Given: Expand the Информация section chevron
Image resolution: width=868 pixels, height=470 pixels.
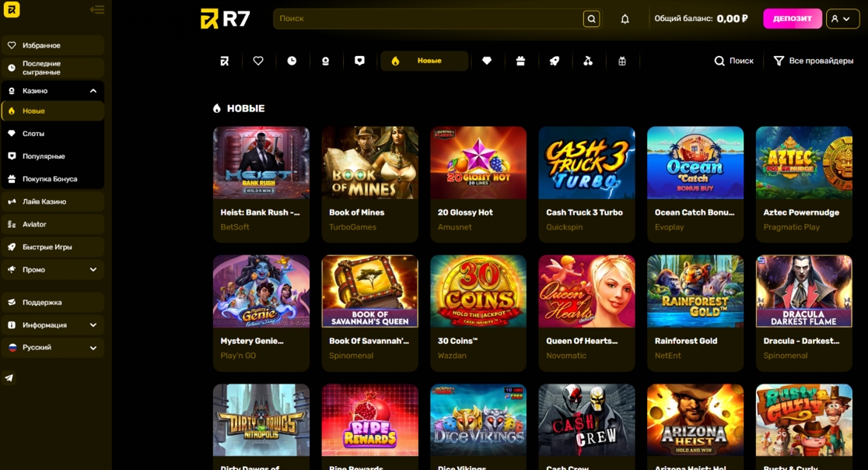Looking at the screenshot, I should tap(93, 325).
